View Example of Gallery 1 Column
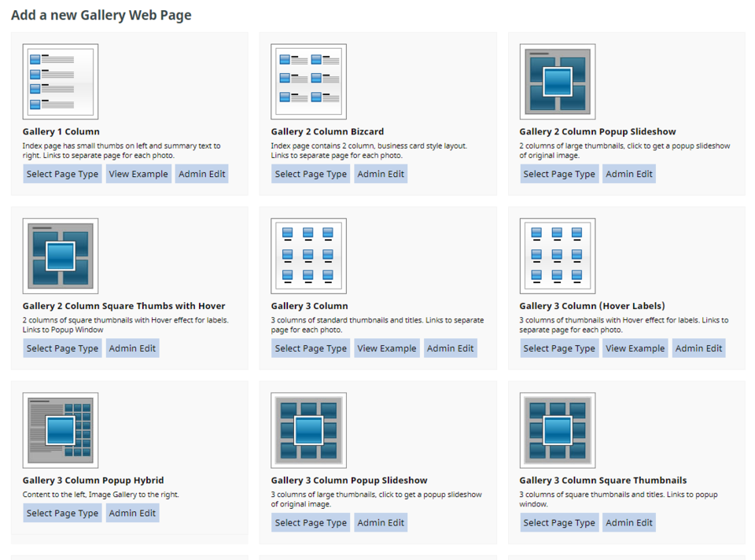Viewport: 755px width, 560px height. 138,174
